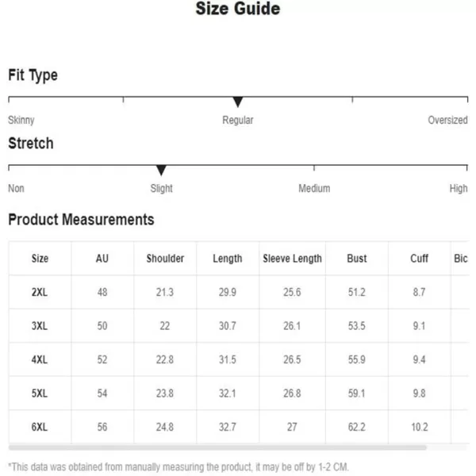Click the Non stretch label
The width and height of the screenshot is (476, 476).
(16, 189)
